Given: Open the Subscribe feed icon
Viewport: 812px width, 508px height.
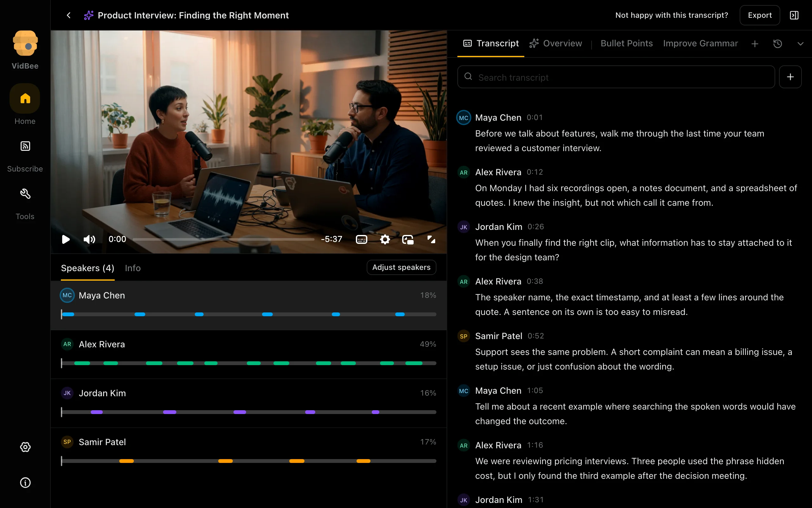Looking at the screenshot, I should tap(25, 146).
